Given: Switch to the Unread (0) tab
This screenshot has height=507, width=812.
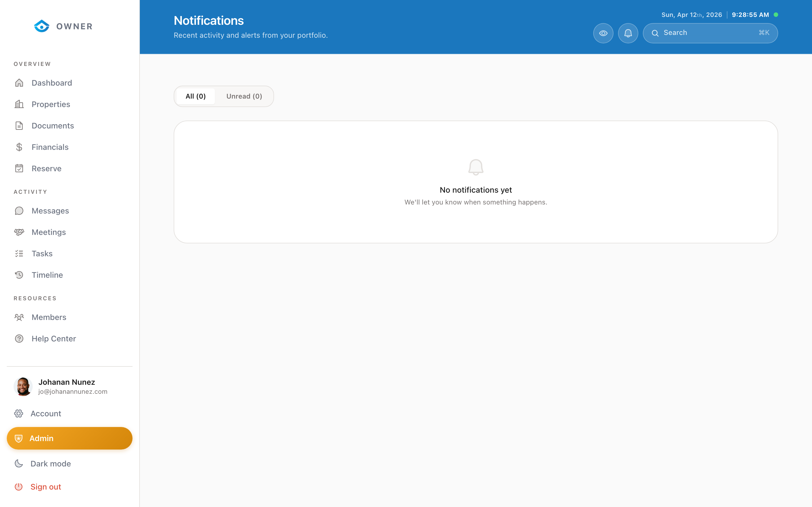Looking at the screenshot, I should coord(244,96).
